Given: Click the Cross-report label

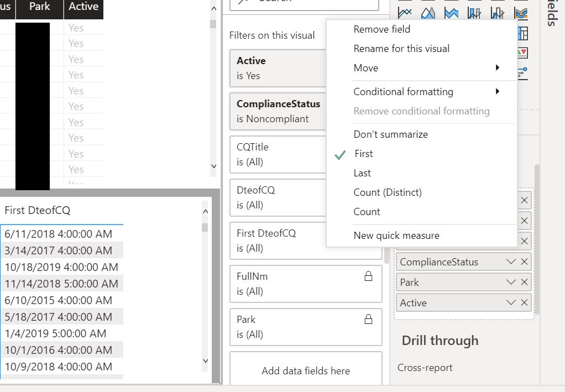Looking at the screenshot, I should point(425,368).
